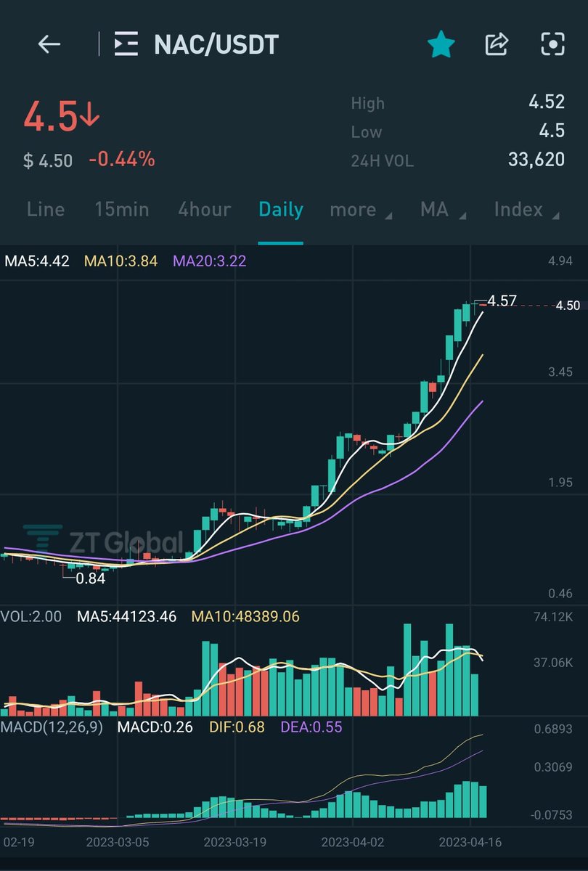Click the High value 4.52
588x871 pixels.
547,102
